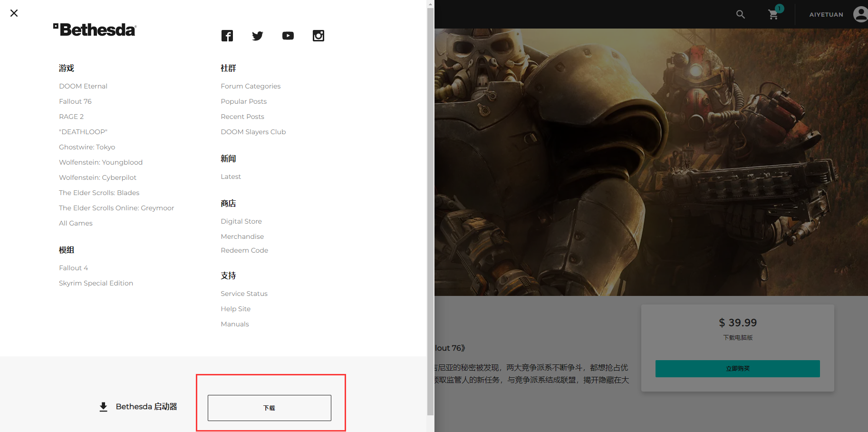Open The Elder Scrolls: Blades link
Screen dimensions: 868x432
(x=99, y=193)
